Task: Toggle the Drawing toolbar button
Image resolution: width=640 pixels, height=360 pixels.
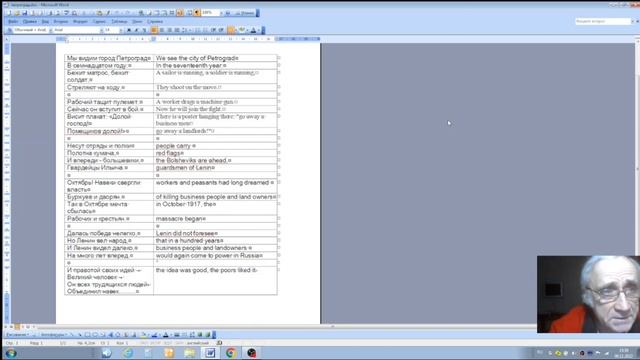Action: pos(180,13)
